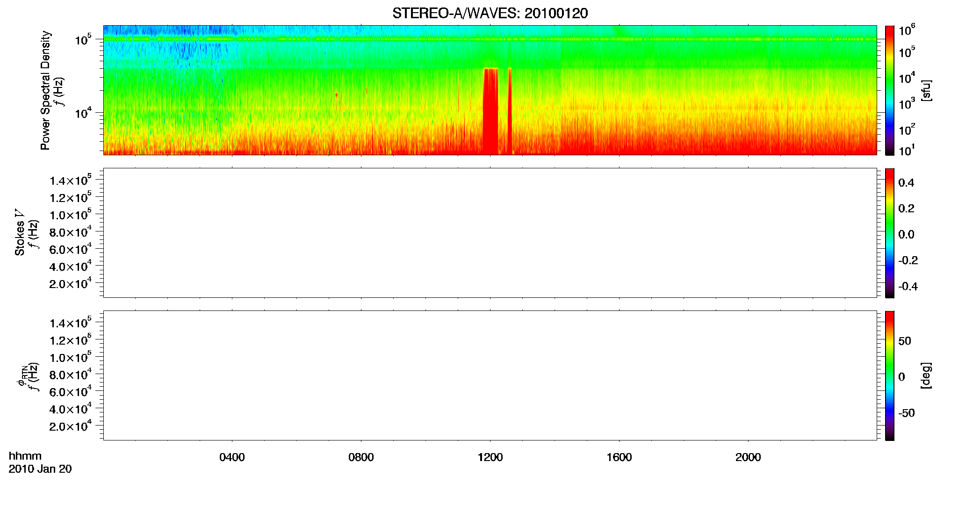Click the 10^4 frequency tick on spectrogram
The width and height of the screenshot is (980, 505).
83,112
